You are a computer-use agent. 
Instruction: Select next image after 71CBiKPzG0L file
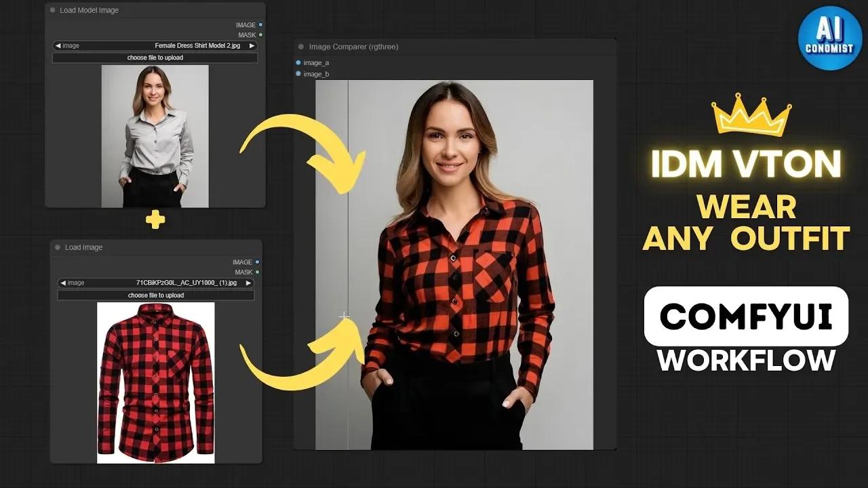(248, 283)
